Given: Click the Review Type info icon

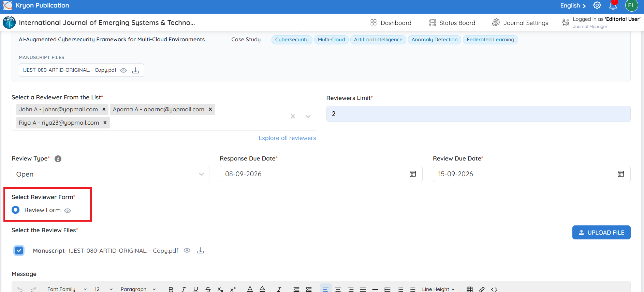Looking at the screenshot, I should (58, 159).
